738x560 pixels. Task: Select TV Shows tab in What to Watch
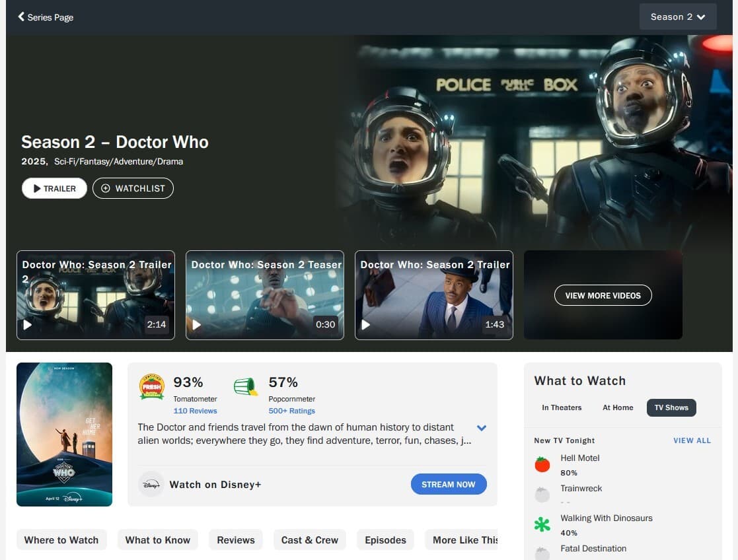671,407
